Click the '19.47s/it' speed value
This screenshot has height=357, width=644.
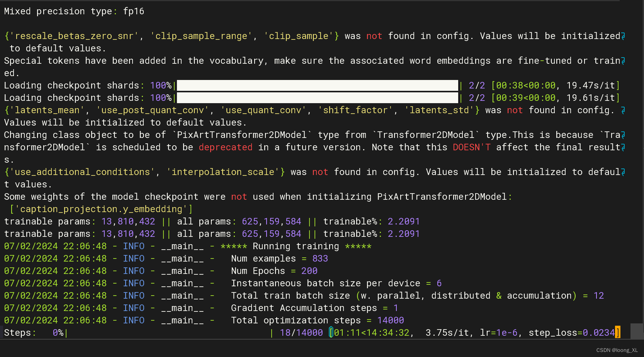click(591, 85)
